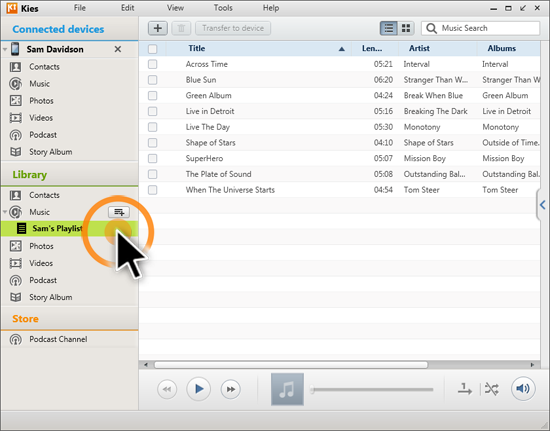Select Sam's Playlist in Library

pos(69,229)
